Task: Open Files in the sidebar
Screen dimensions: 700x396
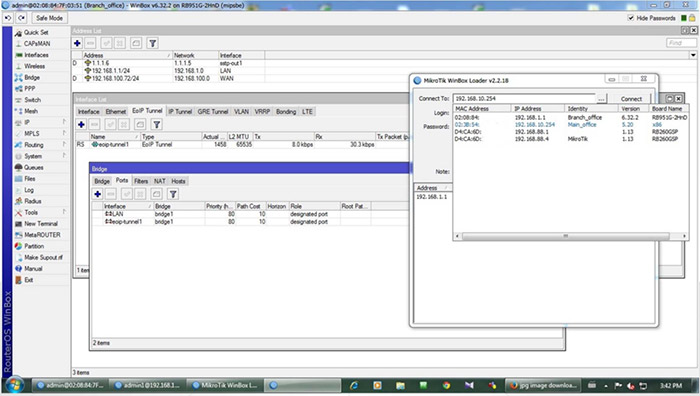Action: click(x=29, y=178)
